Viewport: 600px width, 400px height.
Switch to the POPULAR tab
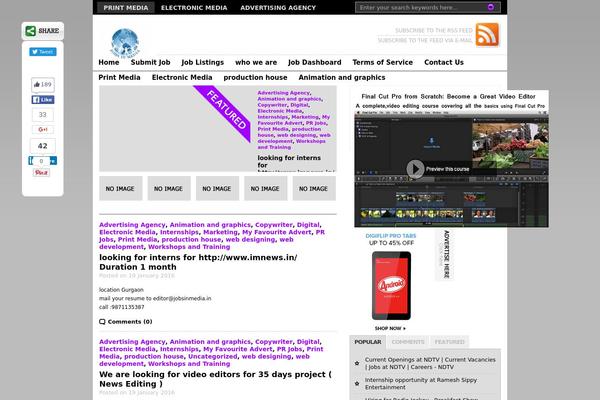click(368, 342)
